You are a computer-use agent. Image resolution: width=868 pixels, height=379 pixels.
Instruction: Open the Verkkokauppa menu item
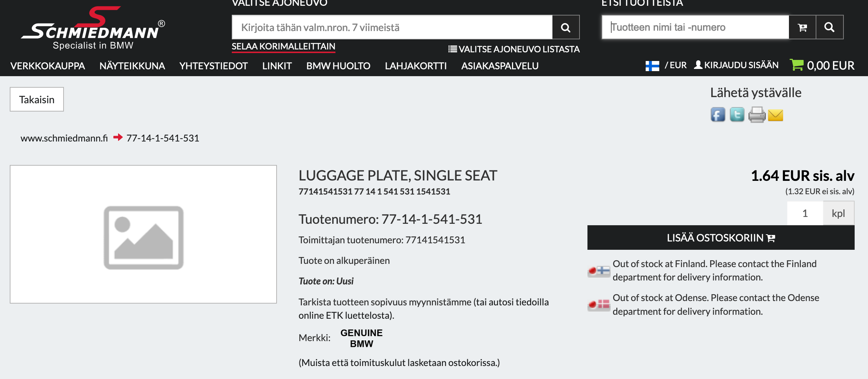(48, 66)
